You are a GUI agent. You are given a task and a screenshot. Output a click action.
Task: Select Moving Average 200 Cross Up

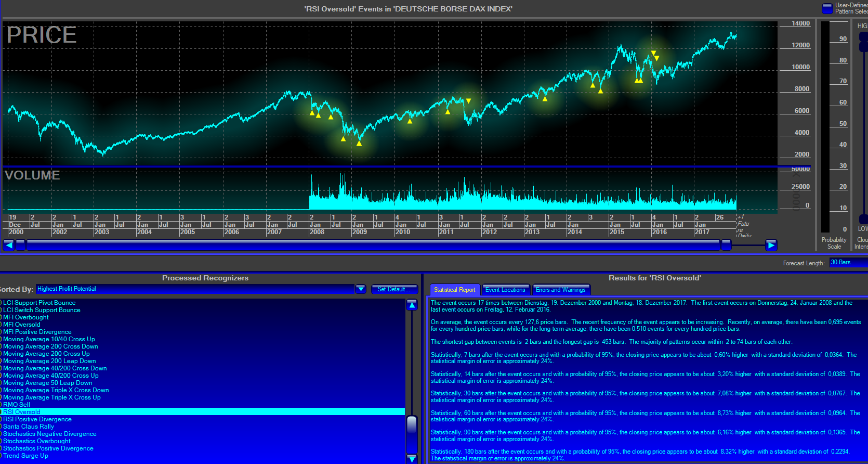[46, 354]
